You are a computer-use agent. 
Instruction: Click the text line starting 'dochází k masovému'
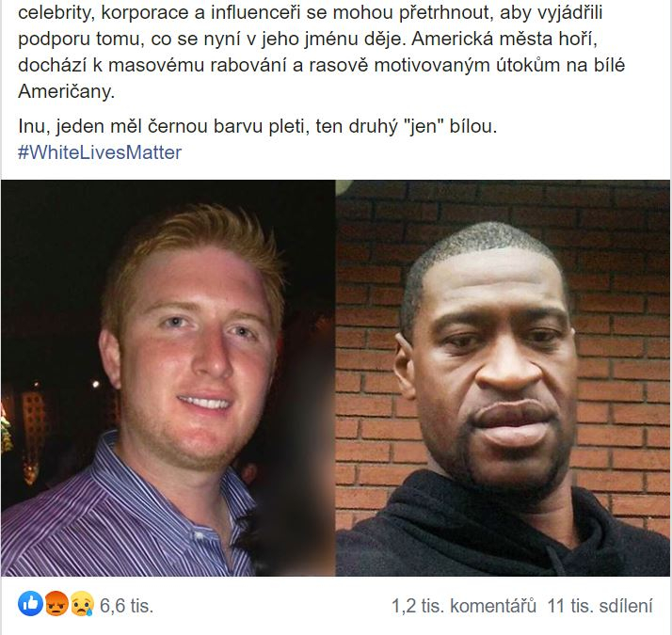coord(322,65)
